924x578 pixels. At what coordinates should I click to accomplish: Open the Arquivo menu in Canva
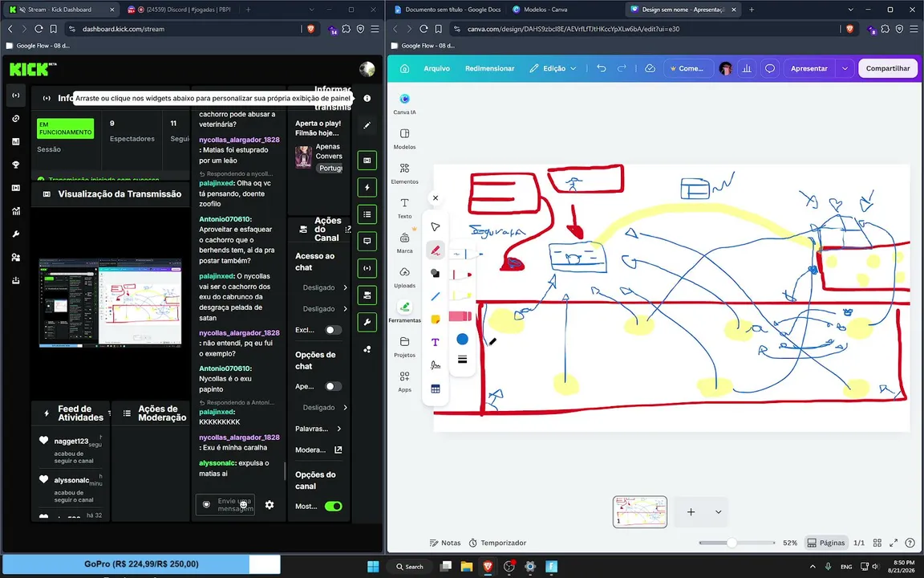pyautogui.click(x=436, y=68)
